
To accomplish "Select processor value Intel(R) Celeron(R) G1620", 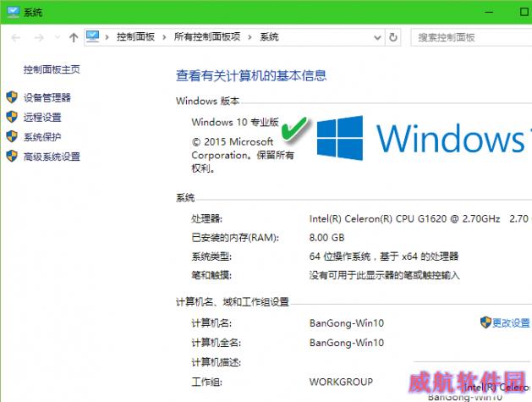I will (x=405, y=218).
